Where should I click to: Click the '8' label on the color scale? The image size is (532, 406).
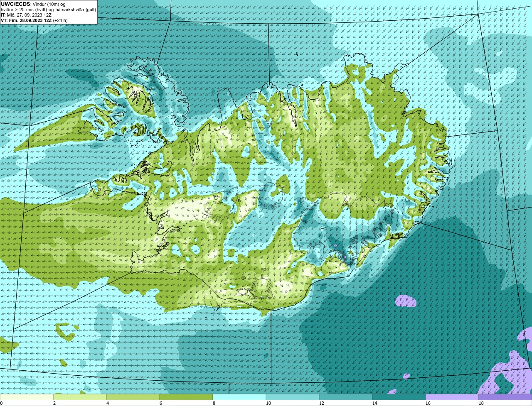pyautogui.click(x=214, y=403)
